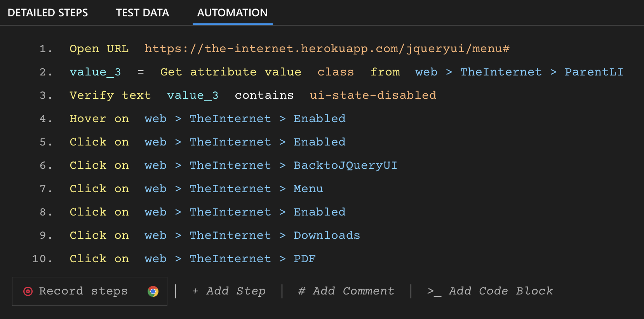Click value_3 variable in step 2
644x319 pixels.
[95, 72]
